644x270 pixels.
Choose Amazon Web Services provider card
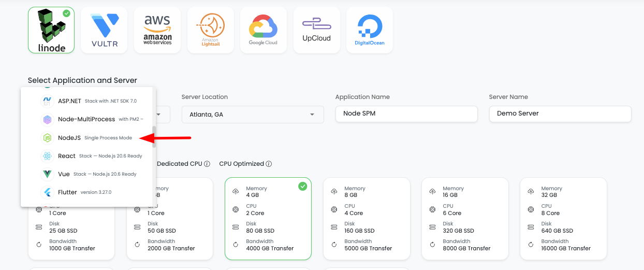(x=157, y=30)
